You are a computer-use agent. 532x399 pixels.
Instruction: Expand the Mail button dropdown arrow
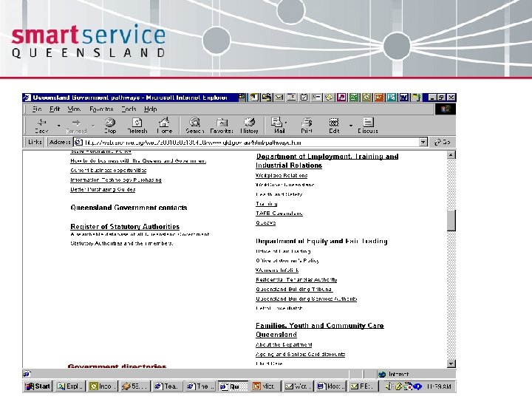click(286, 123)
